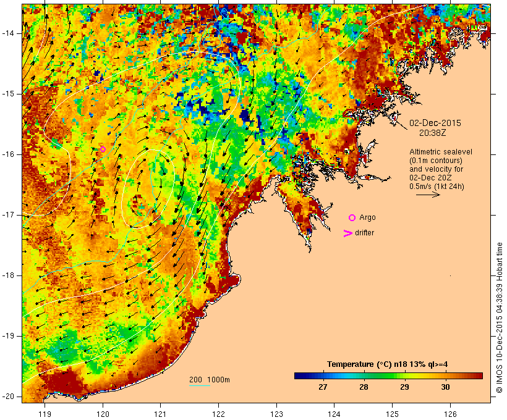This screenshot has height=420, width=507.
Task: Click the longitude label '124'
Action: [x=334, y=414]
